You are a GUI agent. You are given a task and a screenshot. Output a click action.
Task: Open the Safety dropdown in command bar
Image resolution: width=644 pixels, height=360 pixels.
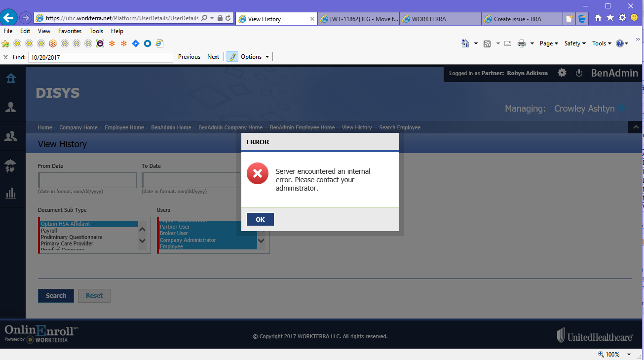click(575, 43)
